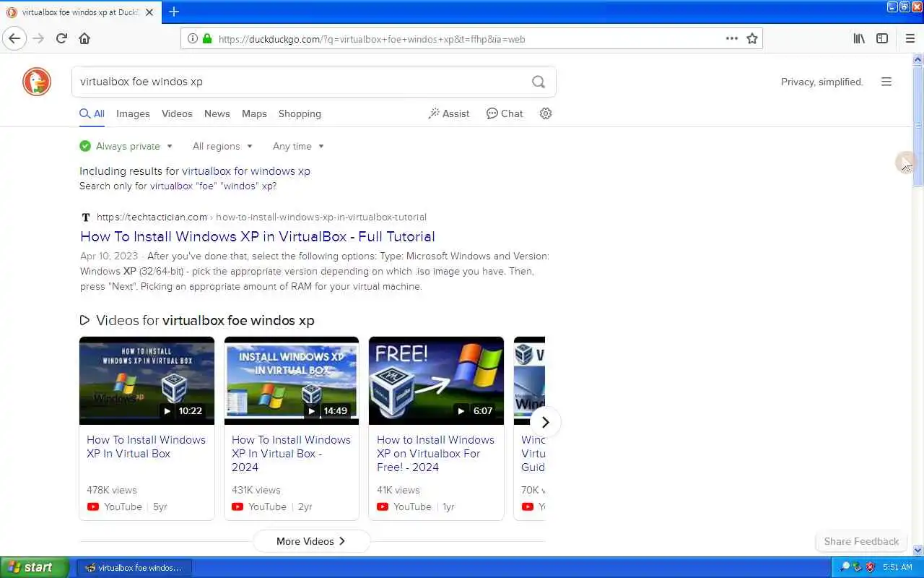Select taskbar item virtualbox foe windos
924x578 pixels.
[x=134, y=568]
